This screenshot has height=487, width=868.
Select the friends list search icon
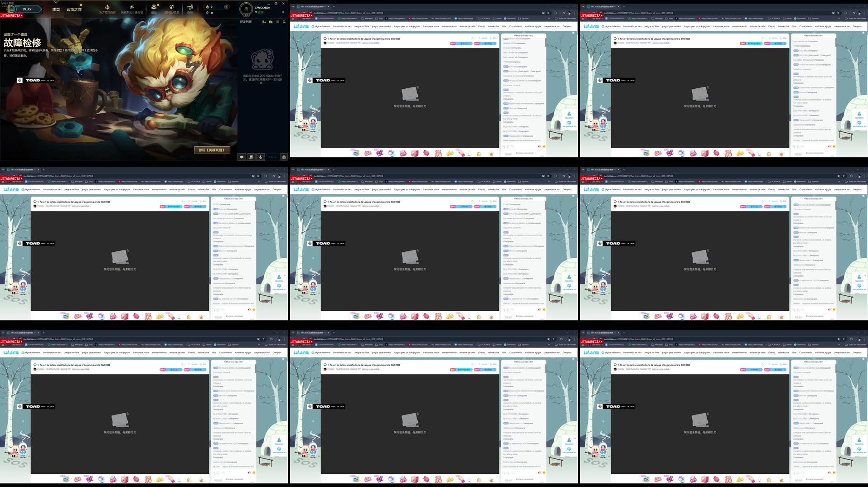coord(284,22)
